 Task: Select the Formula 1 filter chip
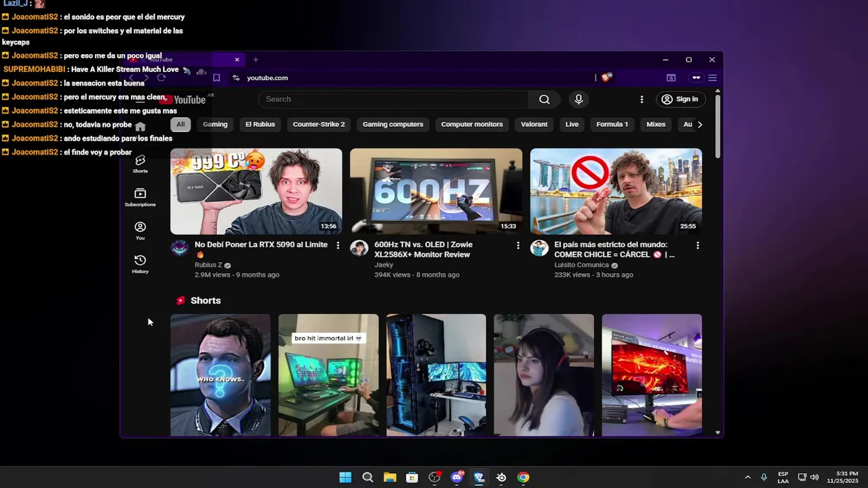[x=612, y=124]
